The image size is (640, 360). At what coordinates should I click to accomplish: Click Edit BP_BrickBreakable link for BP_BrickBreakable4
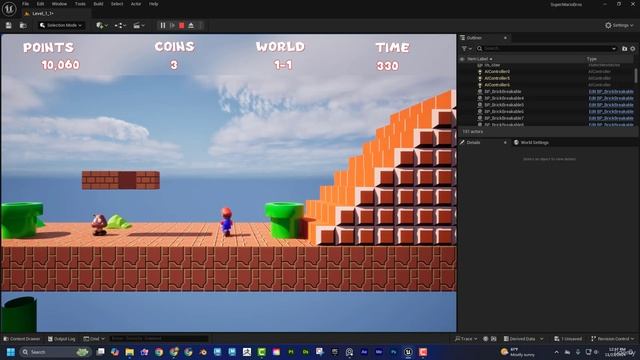[611, 98]
